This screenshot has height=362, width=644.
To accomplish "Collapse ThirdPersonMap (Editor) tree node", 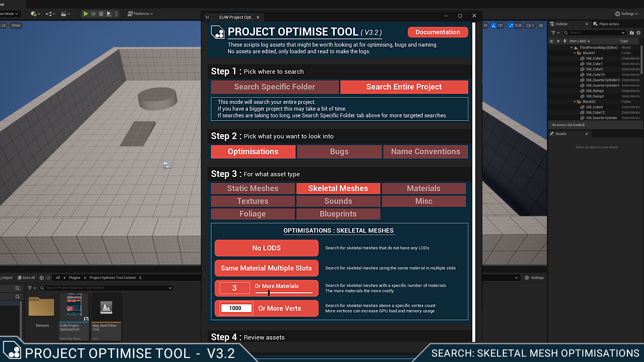I will tap(572, 48).
